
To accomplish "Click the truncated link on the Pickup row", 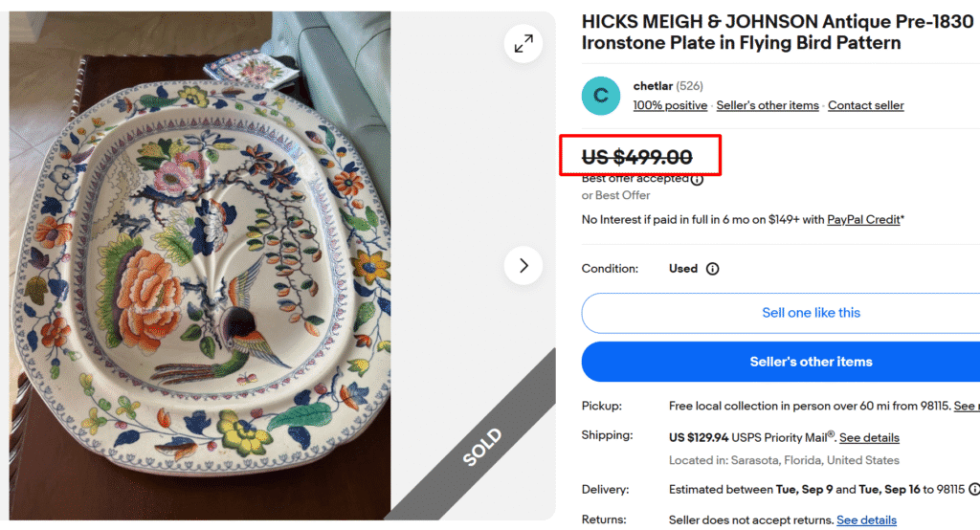I will (966, 407).
